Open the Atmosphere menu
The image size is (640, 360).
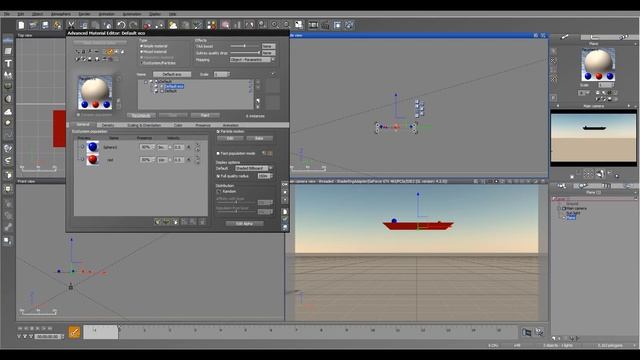pyautogui.click(x=60, y=14)
